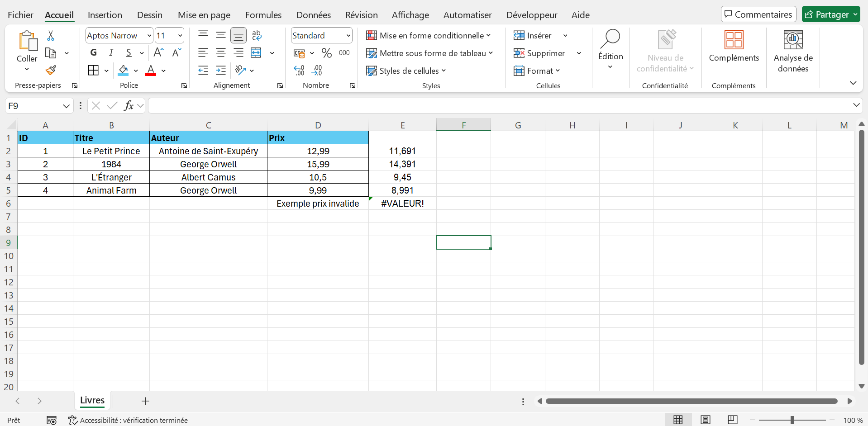Toggle bottom vertical alignment
Viewport: 868px width, 426px height.
tap(238, 35)
